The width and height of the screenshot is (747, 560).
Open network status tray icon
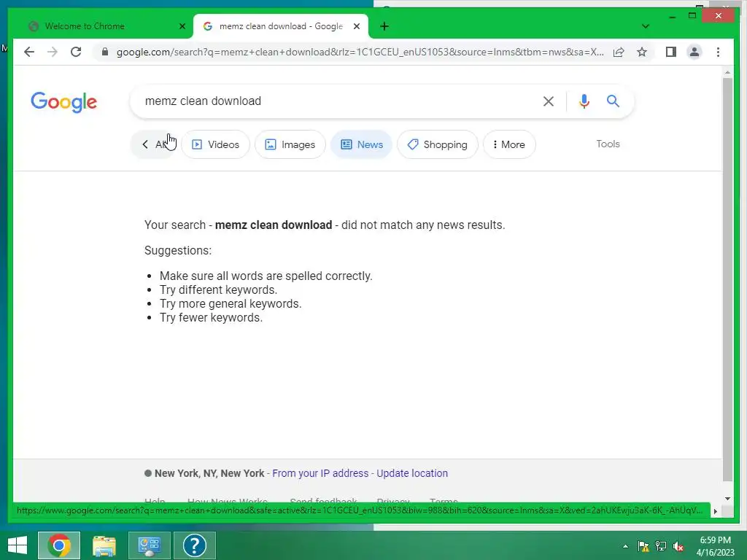(x=661, y=546)
